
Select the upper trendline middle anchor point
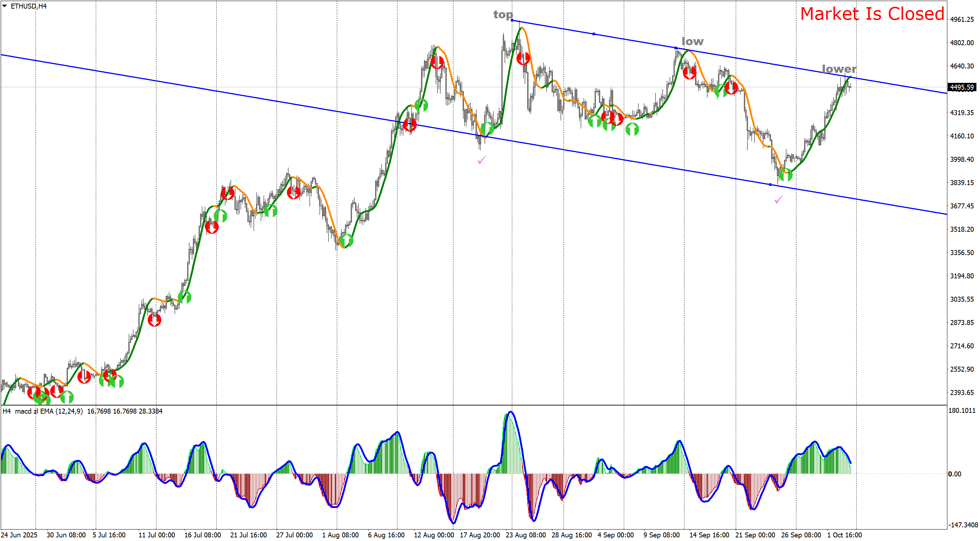click(594, 34)
